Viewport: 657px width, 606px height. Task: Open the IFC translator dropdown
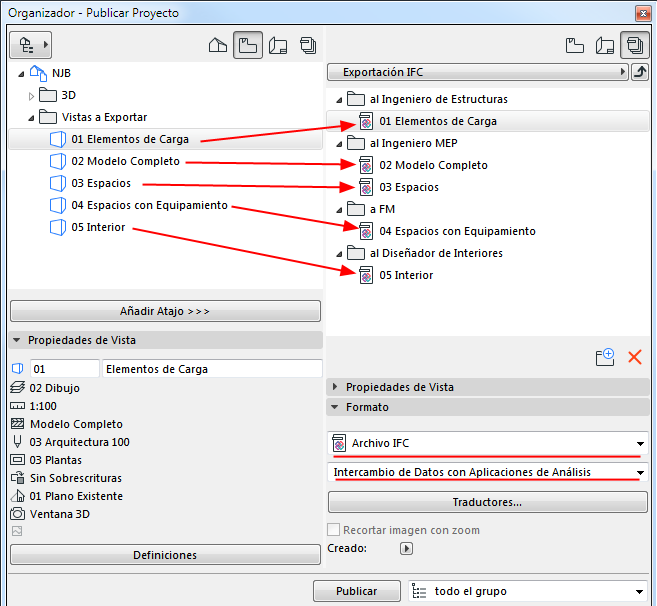click(488, 472)
